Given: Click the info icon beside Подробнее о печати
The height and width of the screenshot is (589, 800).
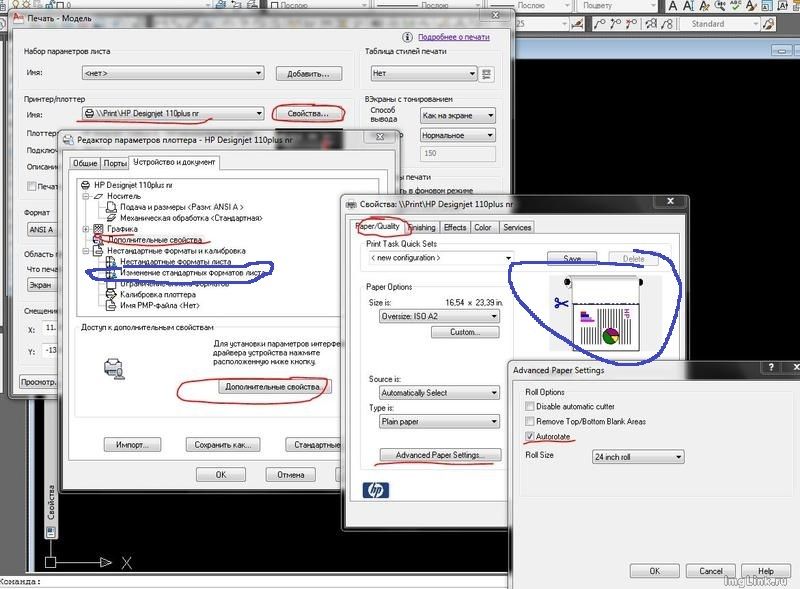Looking at the screenshot, I should coord(407,37).
